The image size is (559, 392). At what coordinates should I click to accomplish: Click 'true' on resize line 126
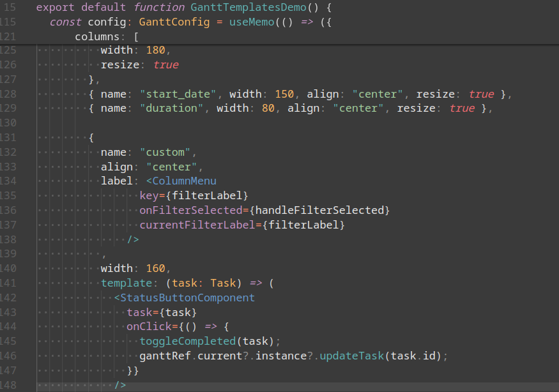point(165,64)
